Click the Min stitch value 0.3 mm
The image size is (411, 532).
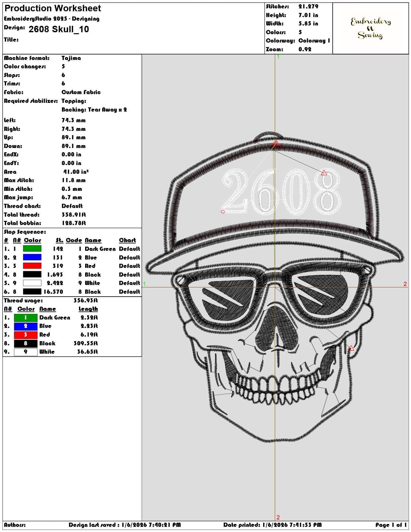coord(72,189)
